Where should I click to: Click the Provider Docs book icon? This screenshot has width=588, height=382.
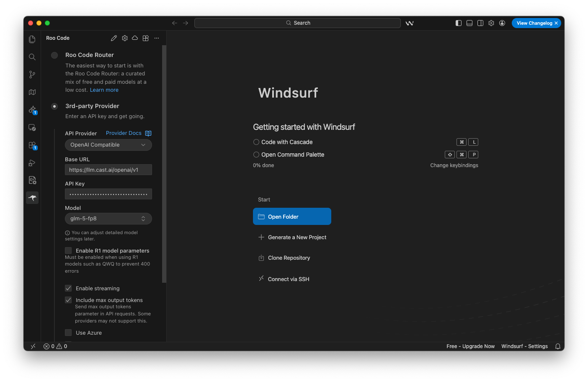[x=148, y=133]
